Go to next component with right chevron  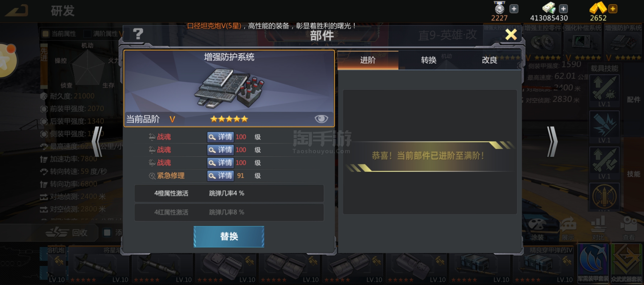(552, 142)
